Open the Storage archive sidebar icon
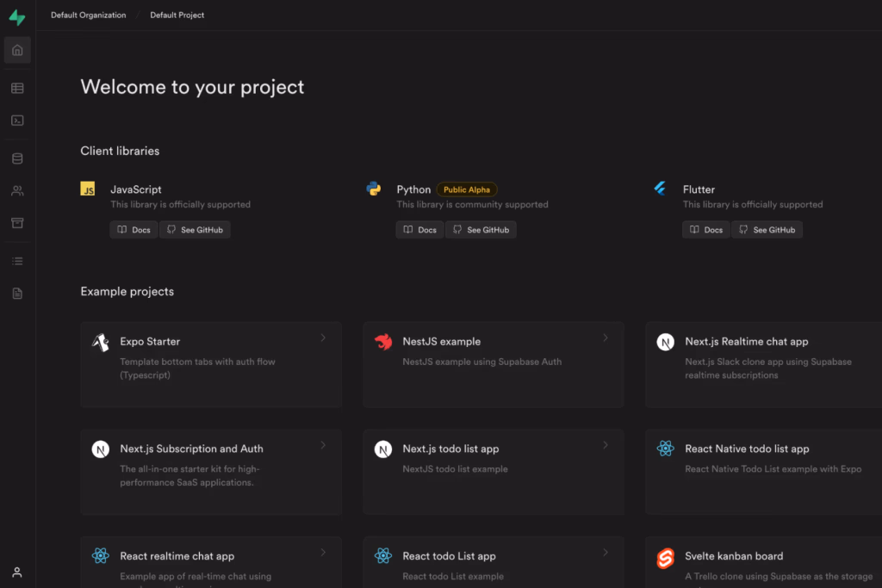The image size is (882, 588). 17,223
